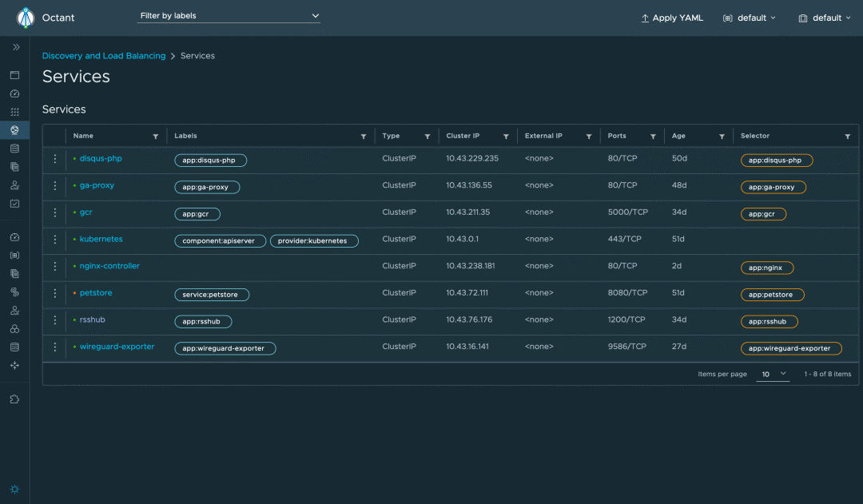Open the Port Forwards sidebar icon
Viewport: 863px width, 504px height.
pyautogui.click(x=15, y=365)
